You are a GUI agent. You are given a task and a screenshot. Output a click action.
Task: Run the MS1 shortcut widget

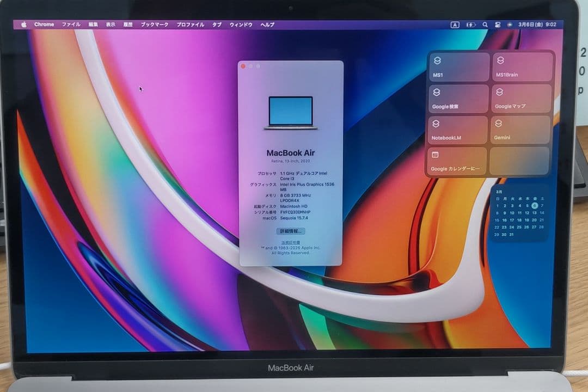click(458, 67)
